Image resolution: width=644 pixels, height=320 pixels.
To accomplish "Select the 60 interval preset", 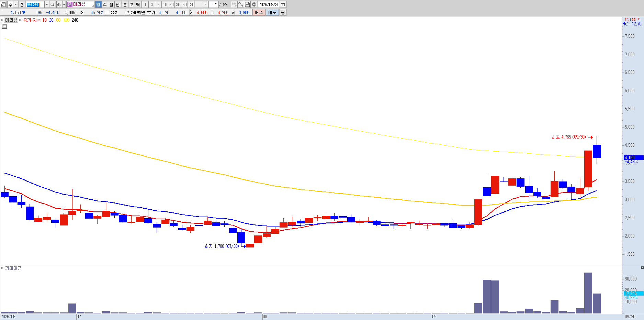I will pyautogui.click(x=184, y=4).
